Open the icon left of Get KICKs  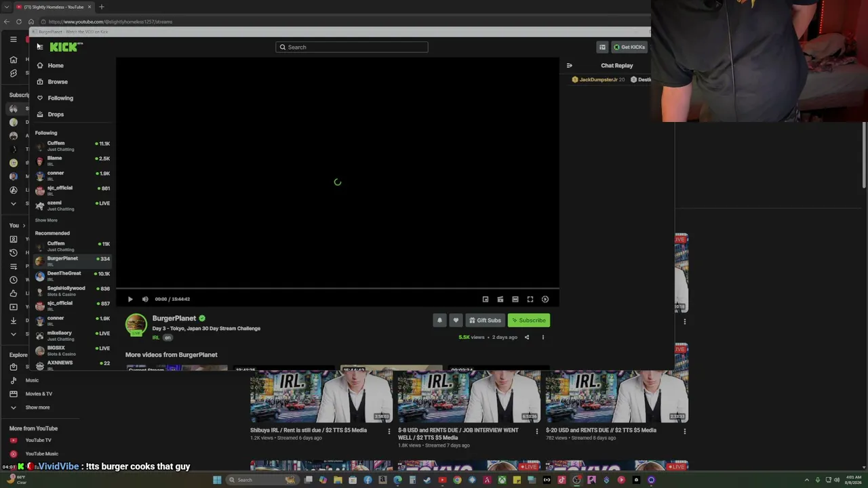602,47
